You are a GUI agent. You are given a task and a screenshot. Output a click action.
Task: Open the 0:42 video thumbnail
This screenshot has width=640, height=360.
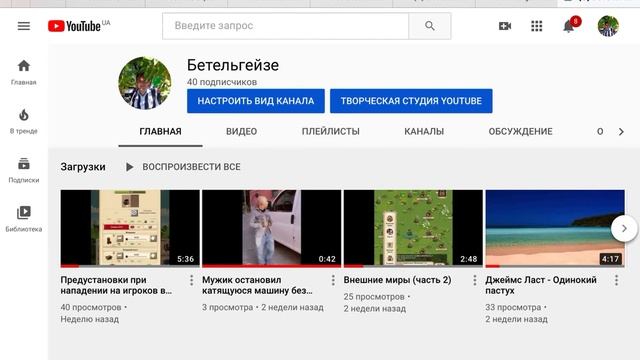tap(271, 229)
